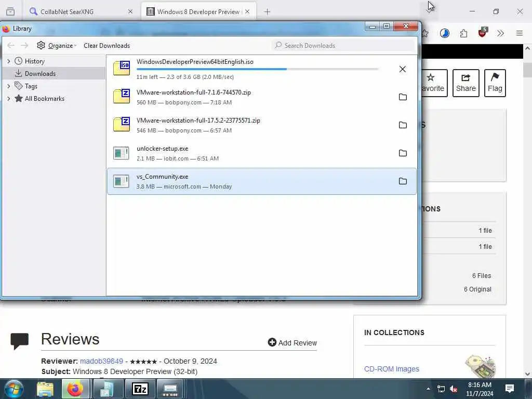Screen dimensions: 532x399
Task: Open containing folder for vs_Community.exe
Action: [403, 181]
